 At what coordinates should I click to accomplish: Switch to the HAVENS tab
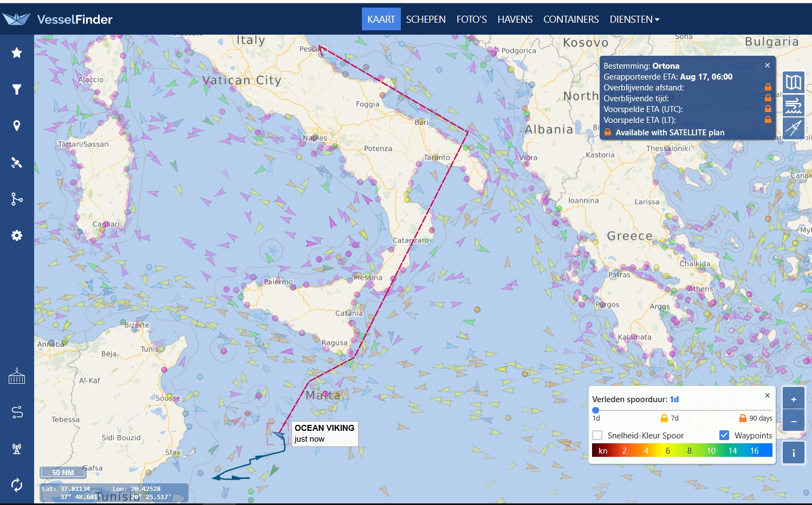coord(515,19)
